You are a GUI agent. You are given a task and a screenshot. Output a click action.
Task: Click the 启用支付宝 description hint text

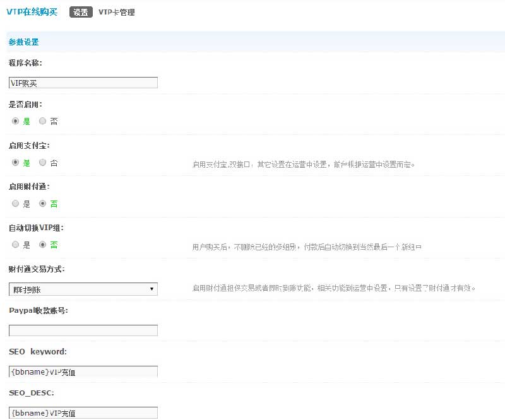[304, 165]
